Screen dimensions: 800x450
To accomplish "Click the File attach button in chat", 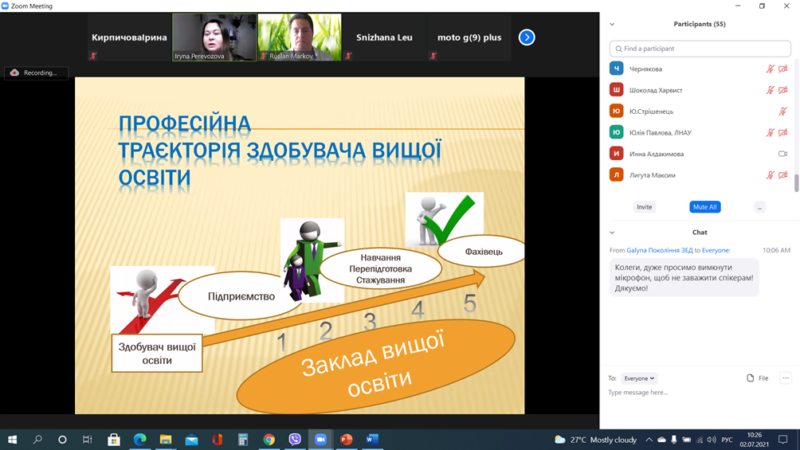I will tap(758, 378).
